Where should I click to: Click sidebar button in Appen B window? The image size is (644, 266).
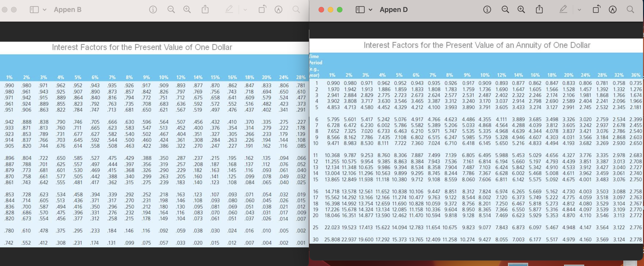(34, 10)
